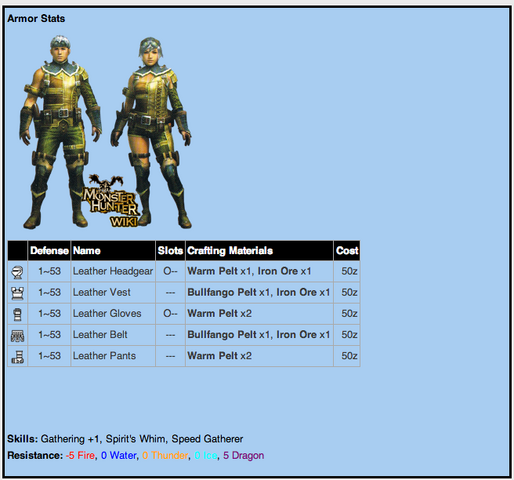Open Iron Ore link in Leather Vest row

click(x=296, y=292)
